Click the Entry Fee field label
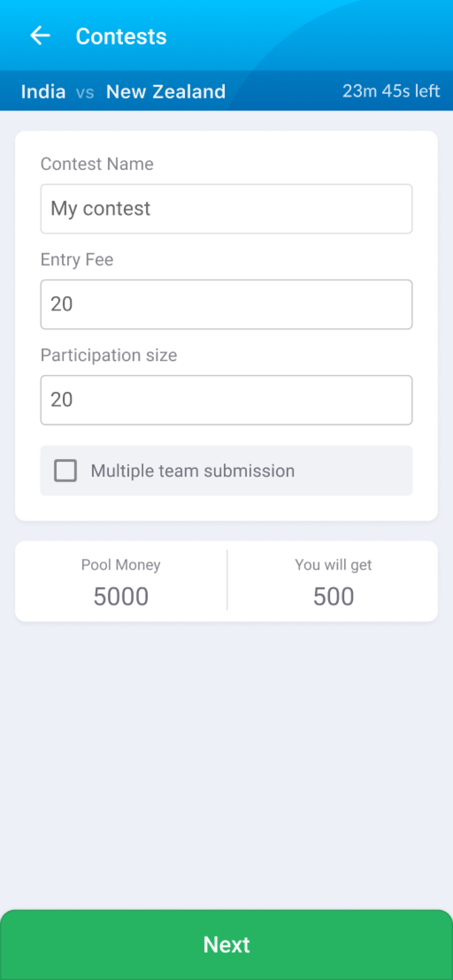This screenshot has height=980, width=453. 77,260
